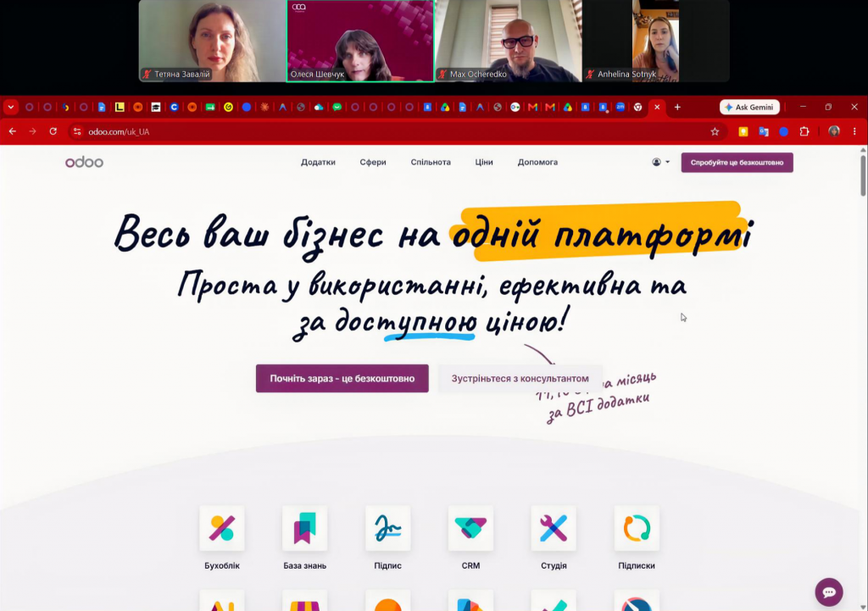Screen dimensions: 868x611
Task: Close the active Odoo tab
Action: coord(657,108)
